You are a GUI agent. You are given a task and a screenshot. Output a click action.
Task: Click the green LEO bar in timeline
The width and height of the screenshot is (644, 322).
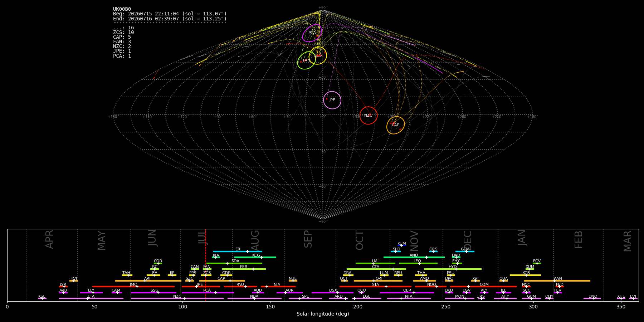[x=418, y=263]
